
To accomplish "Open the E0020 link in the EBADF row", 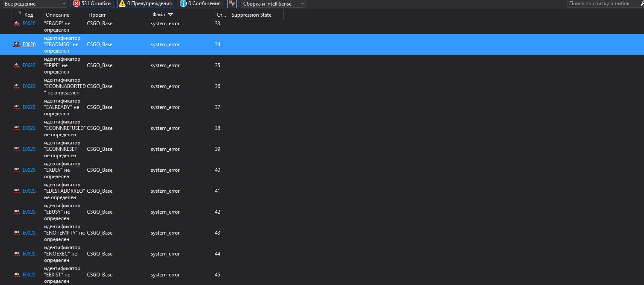I will point(29,24).
